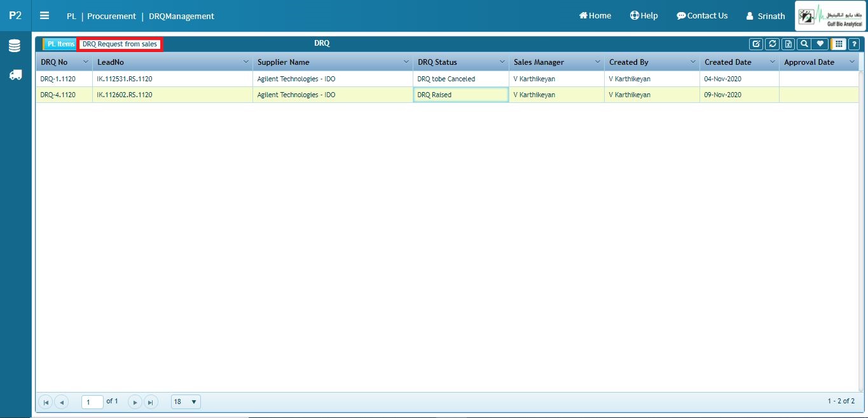The image size is (868, 418).
Task: Refresh the DRQ grid
Action: [772, 44]
